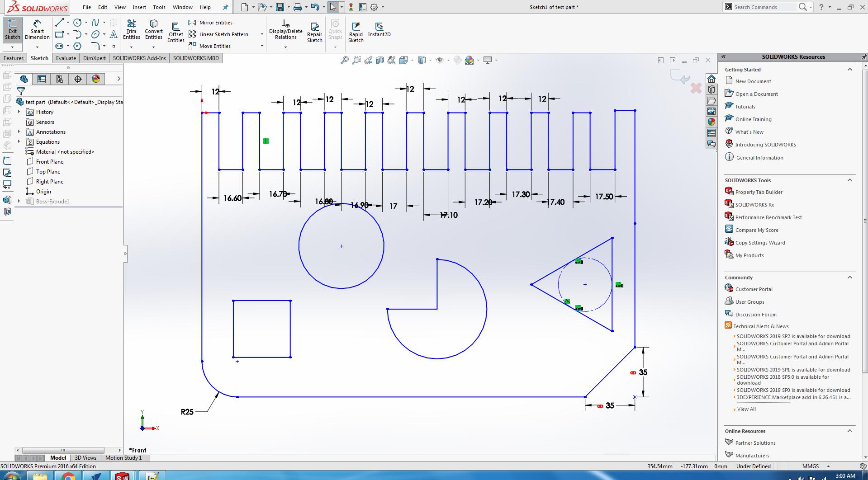Toggle the Quick Snaps option

pyautogui.click(x=335, y=30)
